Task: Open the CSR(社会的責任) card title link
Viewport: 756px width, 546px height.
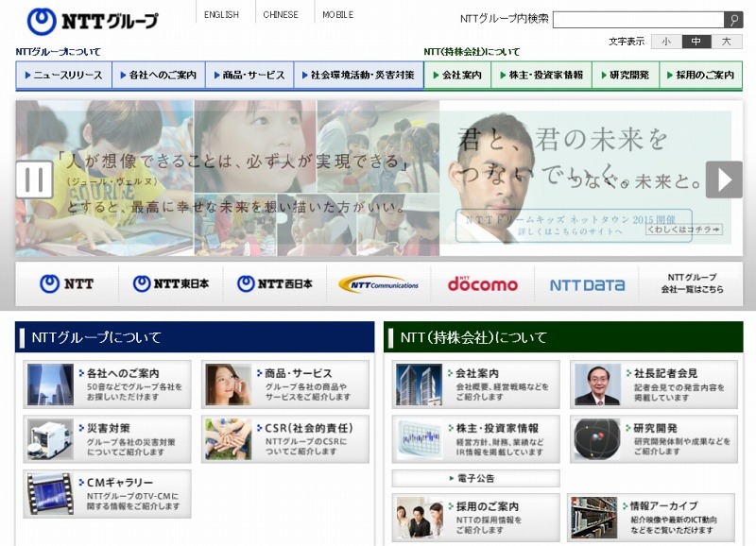Action: tap(309, 428)
